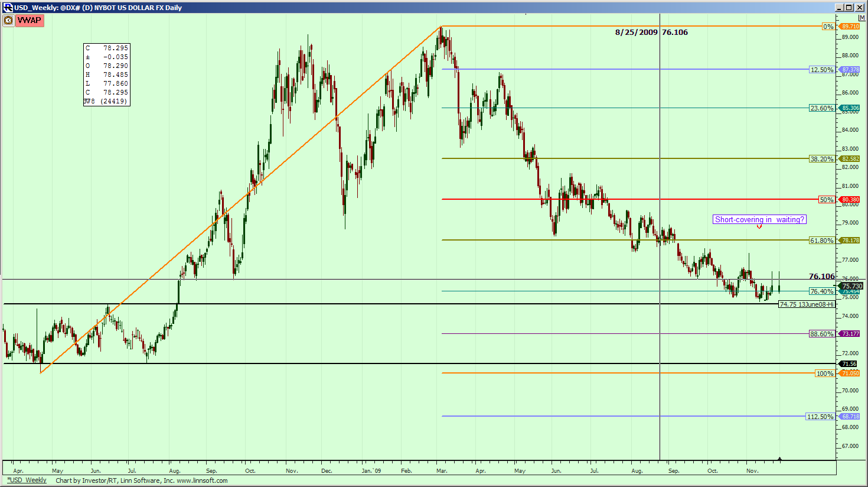Click the 50% Fibonacci level label
Image resolution: width=868 pixels, height=487 pixels.
click(x=826, y=200)
